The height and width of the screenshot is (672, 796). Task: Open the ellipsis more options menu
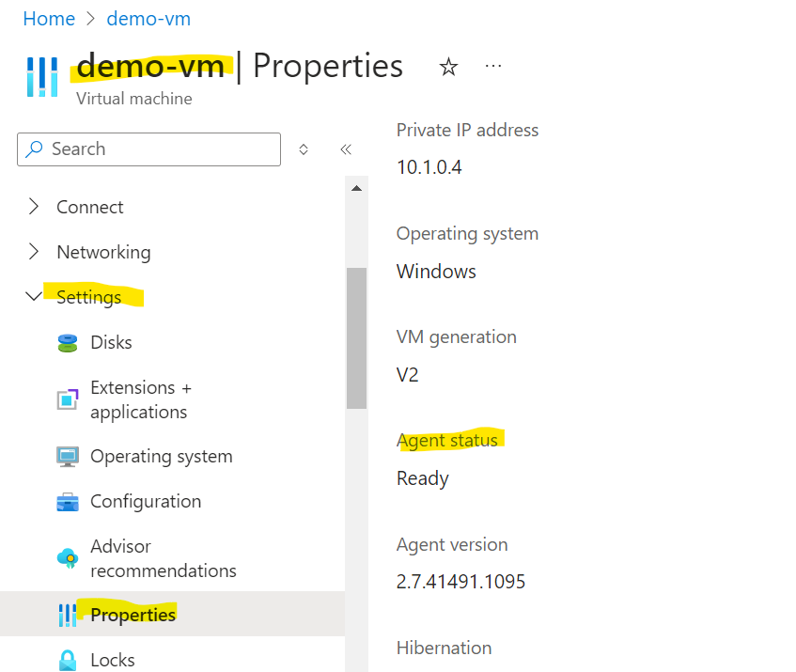coord(493,66)
